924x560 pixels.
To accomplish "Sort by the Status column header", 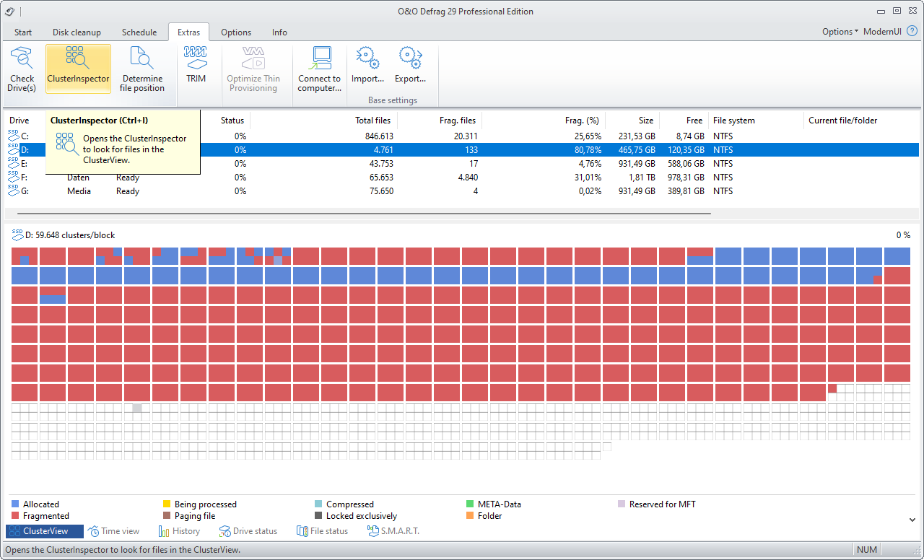I will pyautogui.click(x=232, y=121).
